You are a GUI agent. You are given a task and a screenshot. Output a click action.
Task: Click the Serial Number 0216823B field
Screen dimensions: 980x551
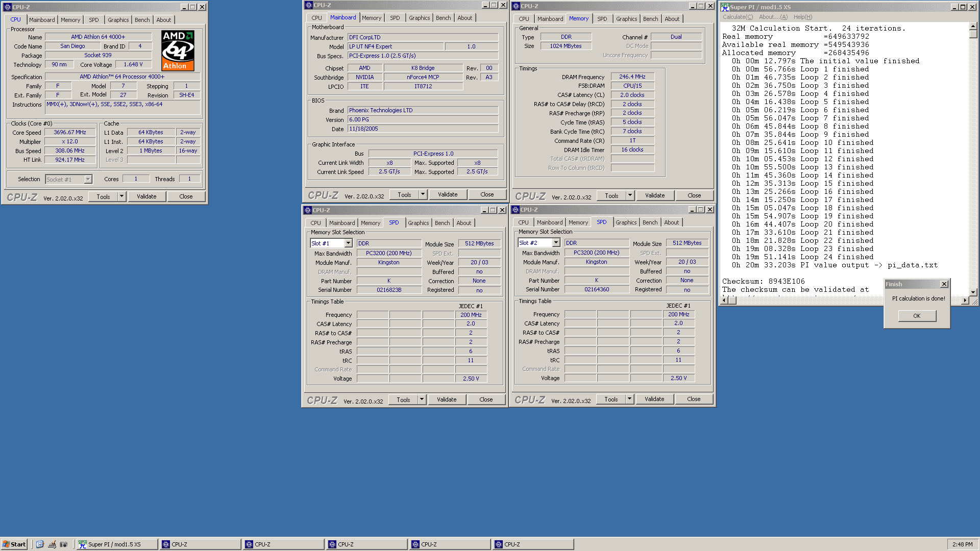tap(389, 290)
